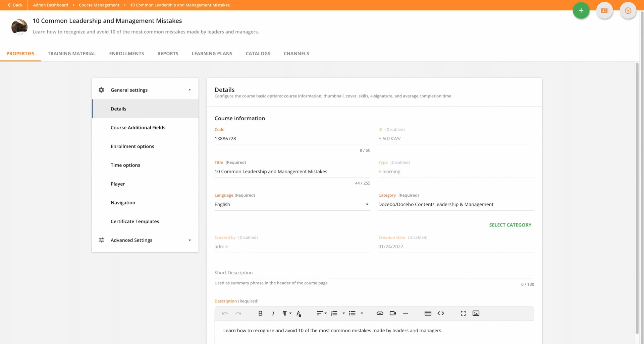This screenshot has height=344, width=644.
Task: Insert an image into the description
Action: coord(476,313)
